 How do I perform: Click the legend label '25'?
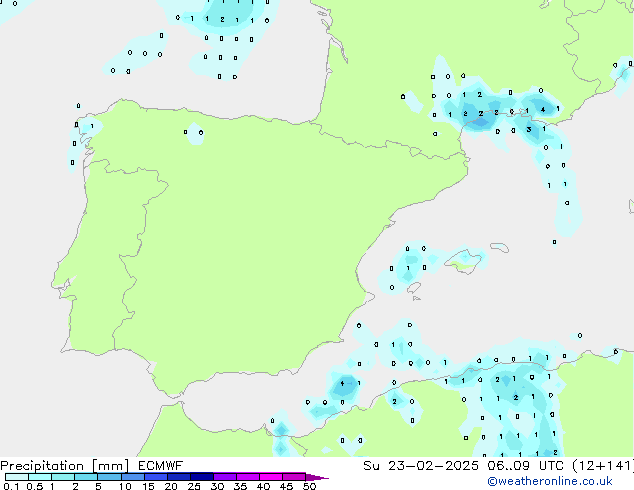click(x=194, y=486)
